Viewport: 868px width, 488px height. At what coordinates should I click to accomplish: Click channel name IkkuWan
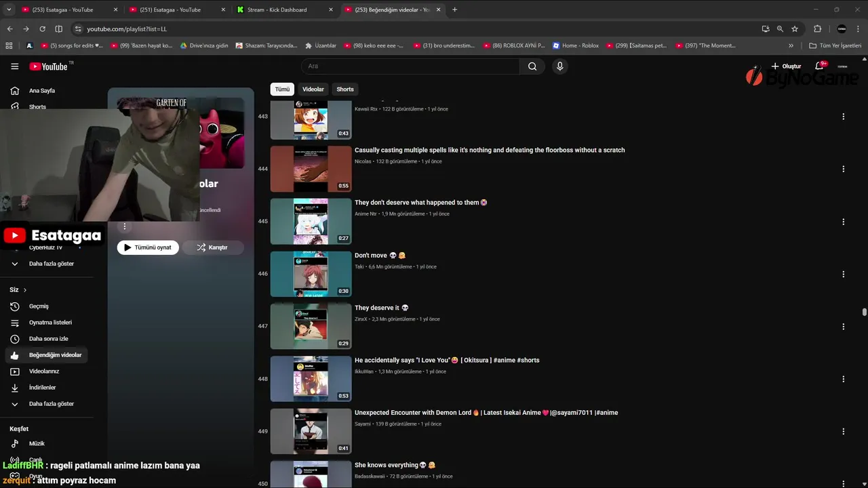[364, 371]
